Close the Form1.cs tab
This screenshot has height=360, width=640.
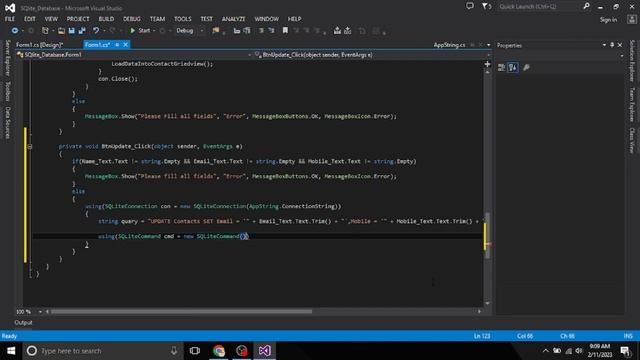coord(126,45)
